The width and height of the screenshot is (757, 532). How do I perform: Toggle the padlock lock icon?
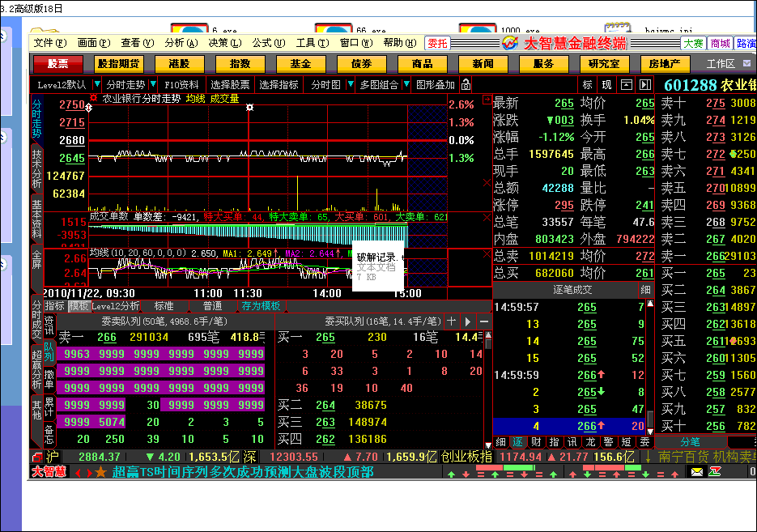(466, 85)
